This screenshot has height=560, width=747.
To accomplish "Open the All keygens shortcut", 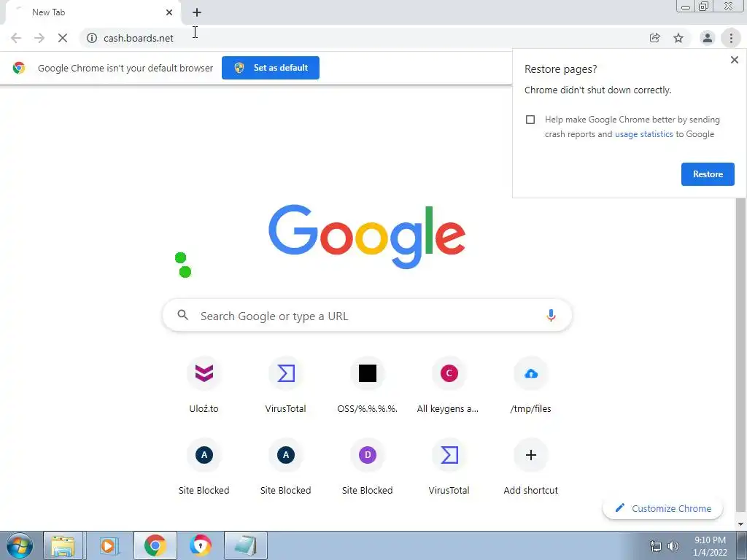I will pos(449,386).
